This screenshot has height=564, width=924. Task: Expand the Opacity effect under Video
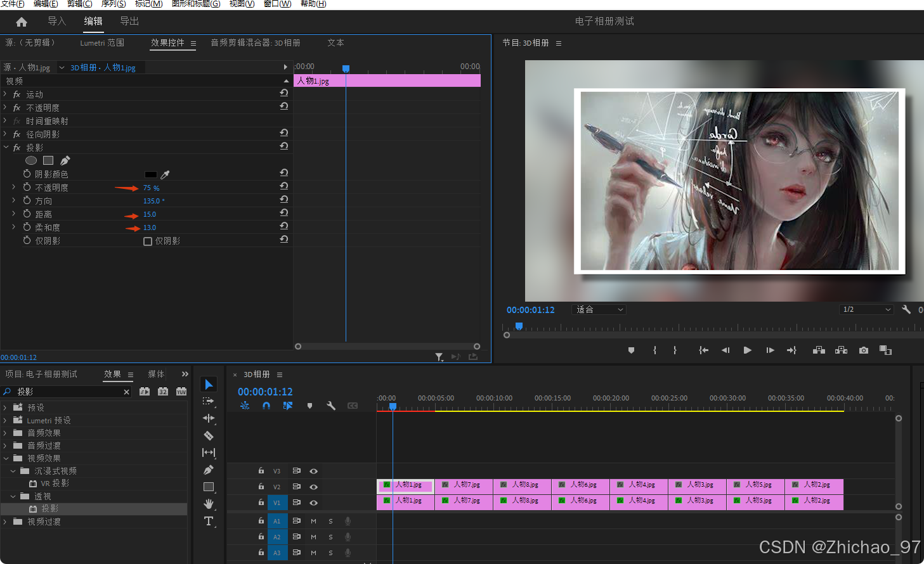point(5,107)
